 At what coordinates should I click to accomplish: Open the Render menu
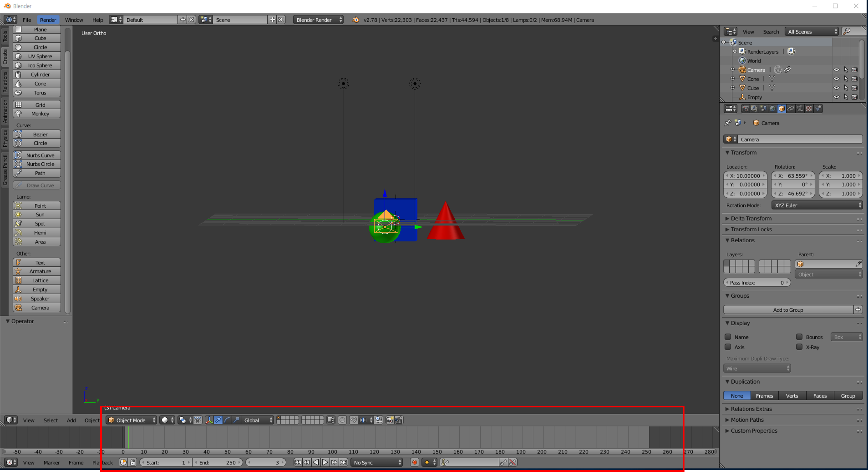click(x=48, y=20)
